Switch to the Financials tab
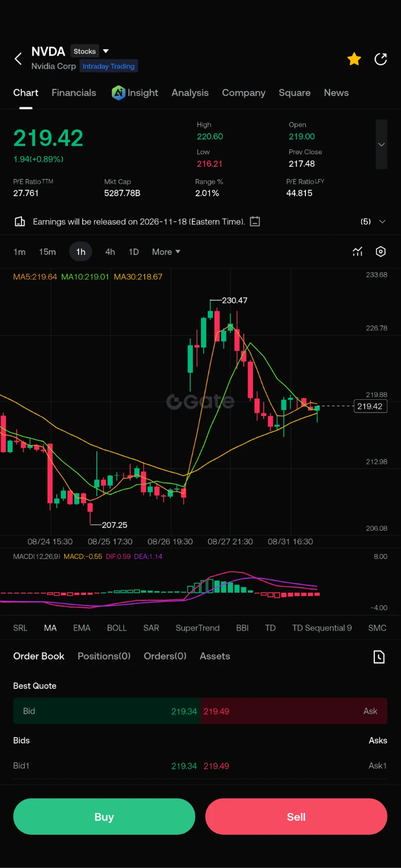The image size is (401, 868). 74,92
